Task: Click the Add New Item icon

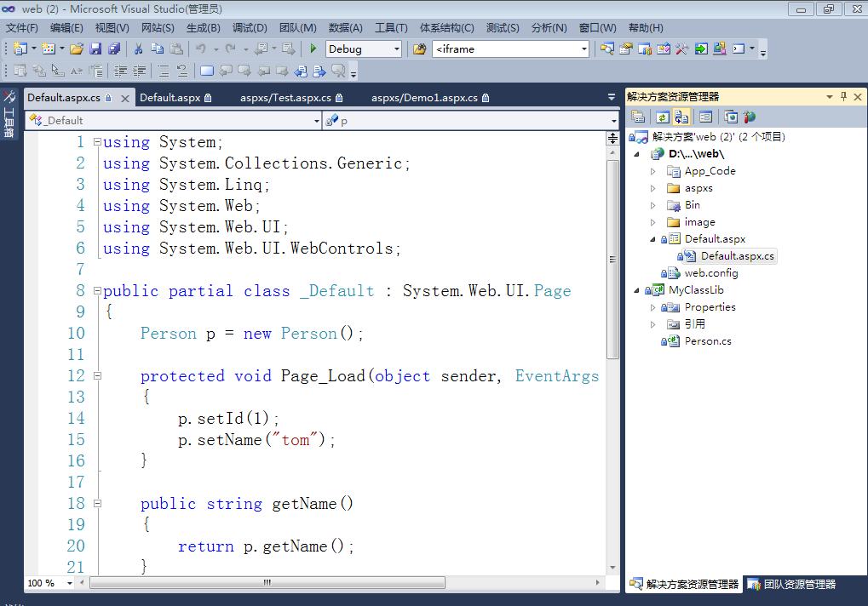Action: pos(49,49)
